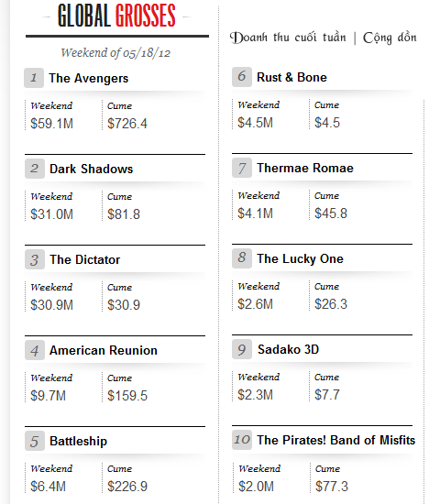Open The Pirates! Band of Misfits

(335, 440)
